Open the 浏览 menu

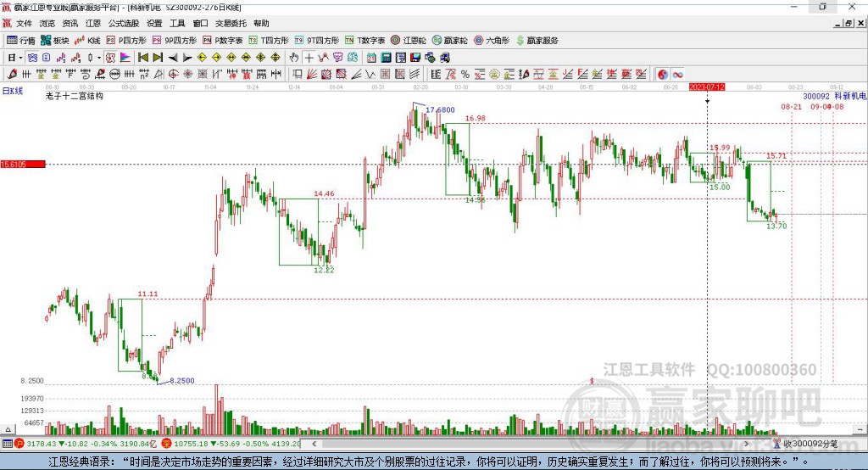pyautogui.click(x=47, y=23)
